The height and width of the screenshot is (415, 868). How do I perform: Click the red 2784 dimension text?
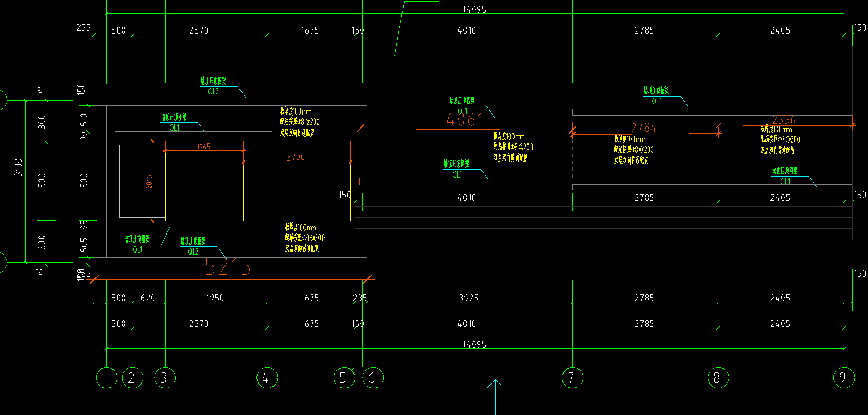tap(644, 127)
